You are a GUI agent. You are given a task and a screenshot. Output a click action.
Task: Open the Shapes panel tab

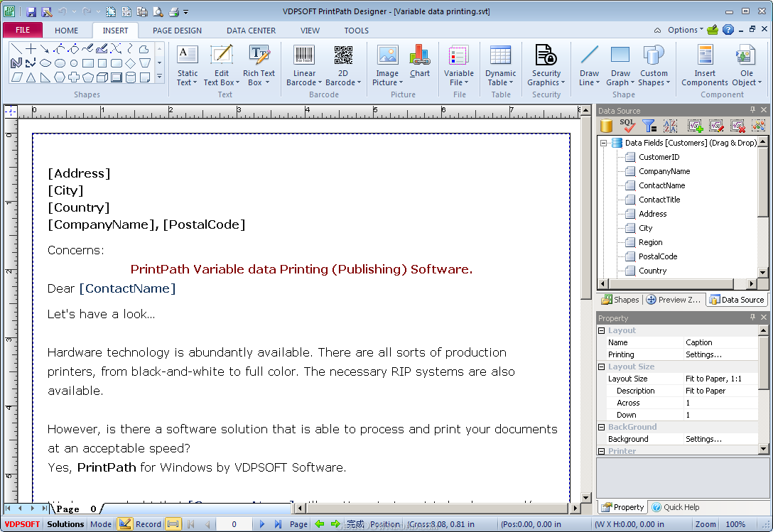[620, 300]
